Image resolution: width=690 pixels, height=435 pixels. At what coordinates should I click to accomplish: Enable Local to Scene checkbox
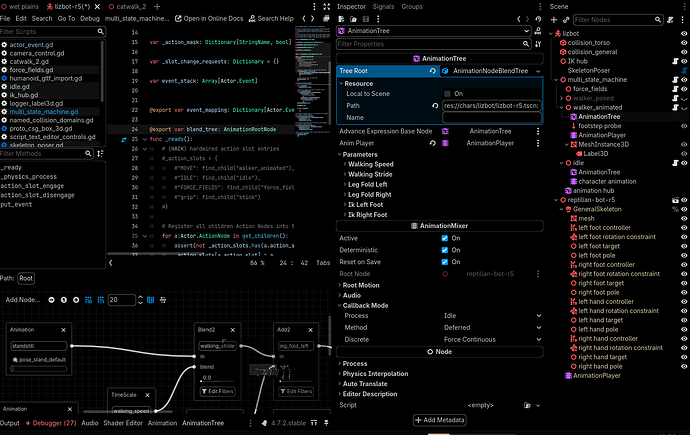pos(447,94)
